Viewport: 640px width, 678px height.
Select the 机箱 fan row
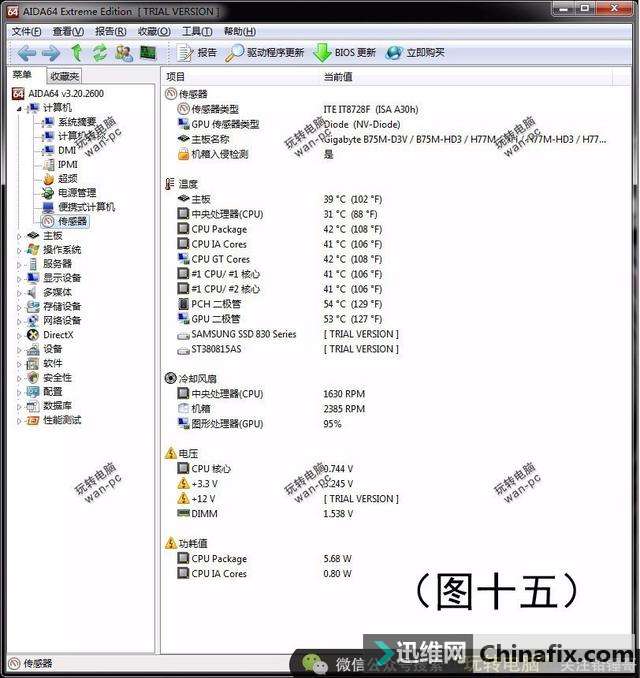point(271,409)
